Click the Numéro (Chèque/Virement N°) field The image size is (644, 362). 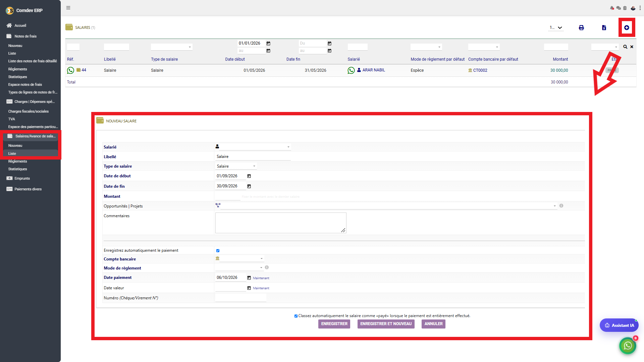(240, 298)
